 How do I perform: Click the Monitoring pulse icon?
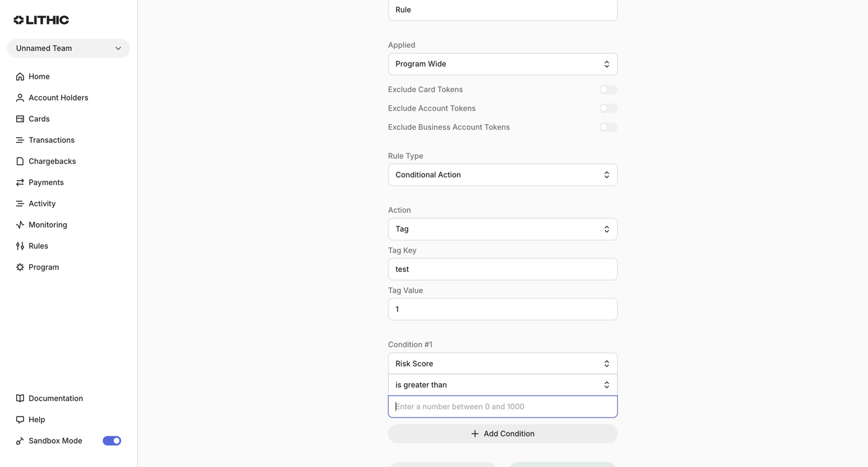pos(20,225)
